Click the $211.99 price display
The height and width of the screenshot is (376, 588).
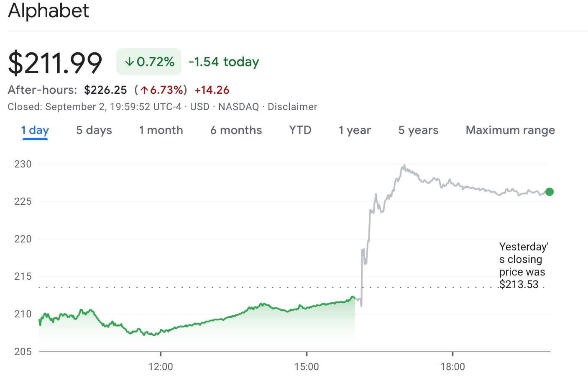tap(55, 62)
